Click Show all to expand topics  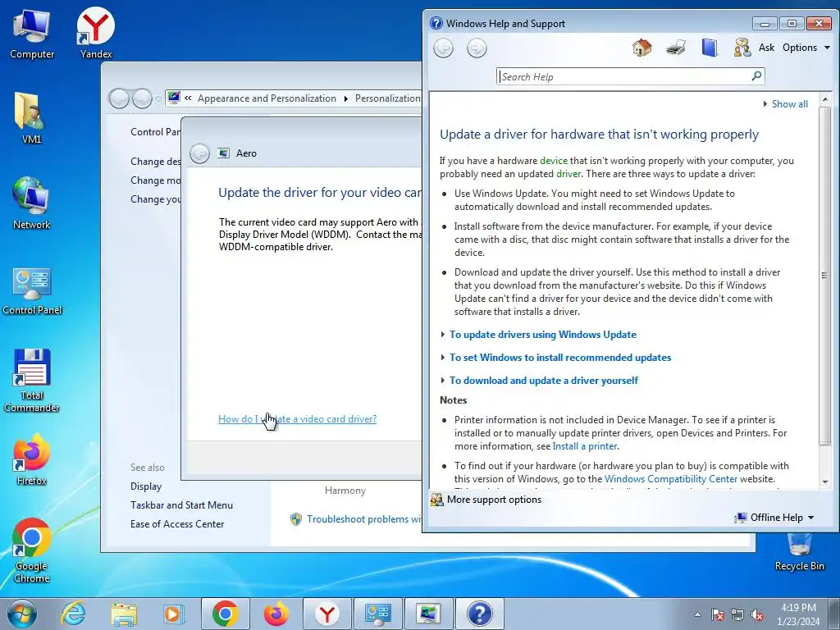(x=786, y=104)
